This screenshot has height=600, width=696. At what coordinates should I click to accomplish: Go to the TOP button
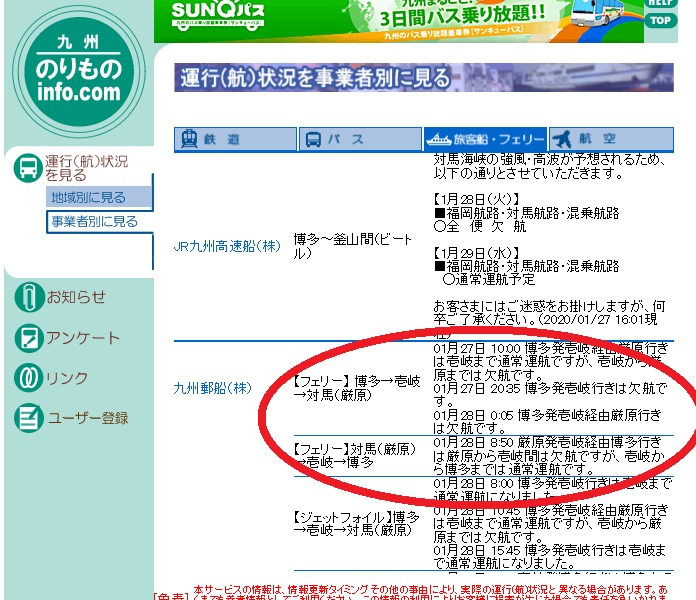[660, 20]
